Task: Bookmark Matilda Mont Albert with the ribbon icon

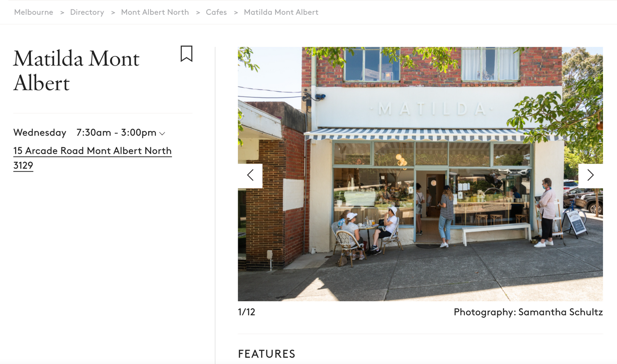Action: [x=186, y=54]
